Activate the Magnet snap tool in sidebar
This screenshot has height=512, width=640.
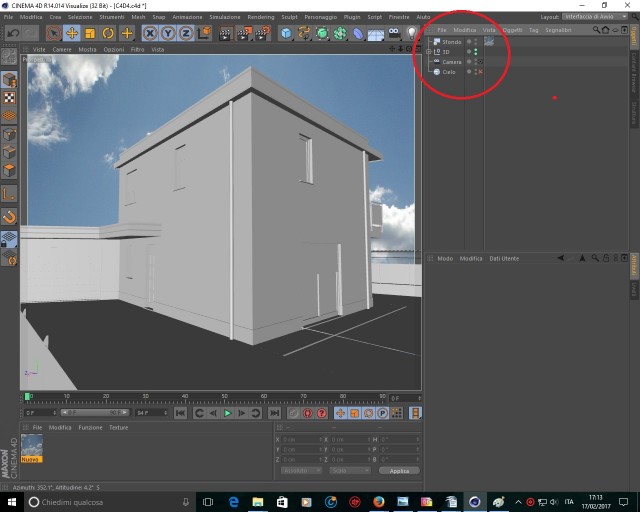[9, 216]
